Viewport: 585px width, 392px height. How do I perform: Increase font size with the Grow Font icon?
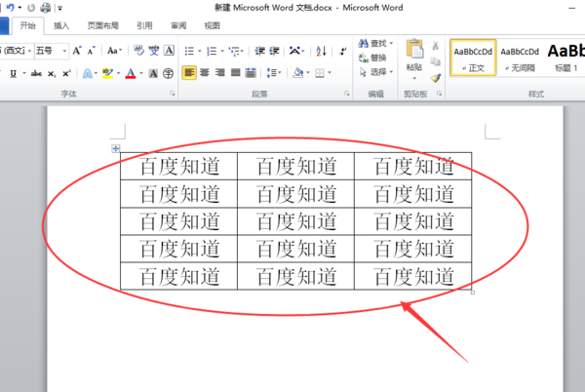77,51
